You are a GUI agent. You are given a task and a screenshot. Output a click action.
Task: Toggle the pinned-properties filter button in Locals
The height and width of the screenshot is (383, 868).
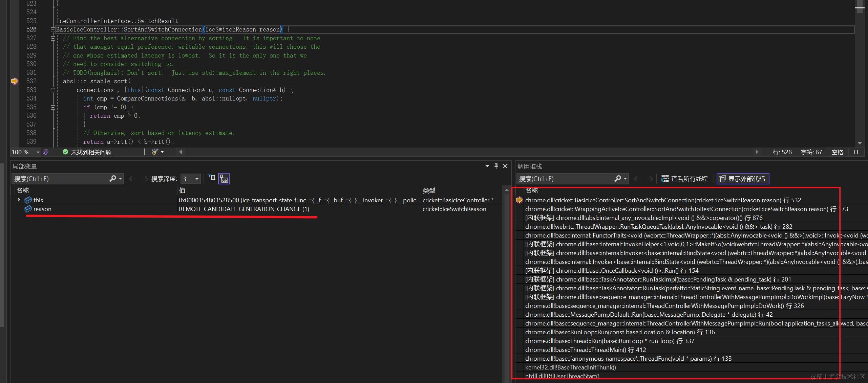[212, 179]
